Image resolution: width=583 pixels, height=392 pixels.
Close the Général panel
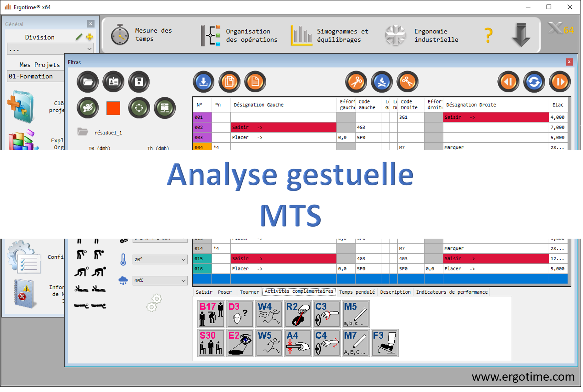point(91,24)
